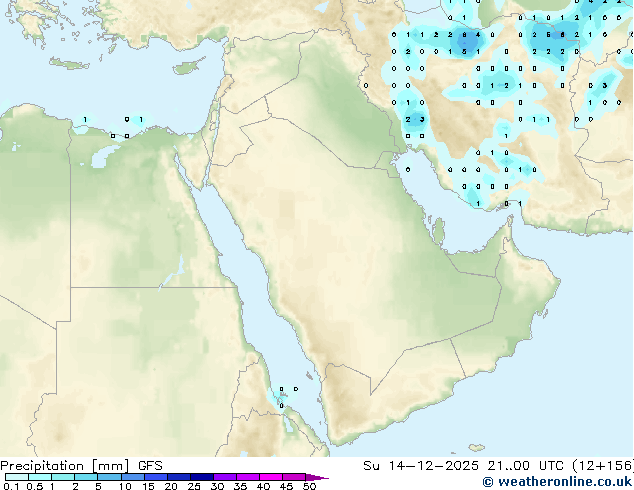
Task: Click legend scale label "40"
Action: tap(263, 486)
